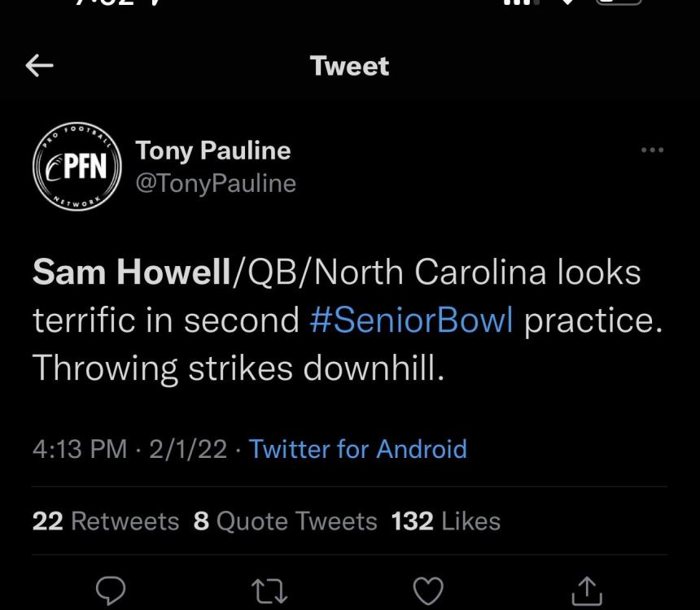The width and height of the screenshot is (700, 610).
Task: Open Tony Pauline's display name
Action: pyautogui.click(x=212, y=150)
